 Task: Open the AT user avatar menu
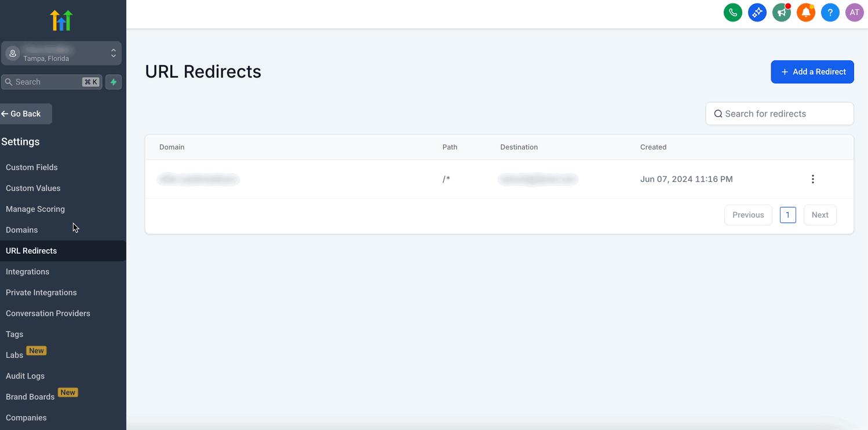(855, 12)
